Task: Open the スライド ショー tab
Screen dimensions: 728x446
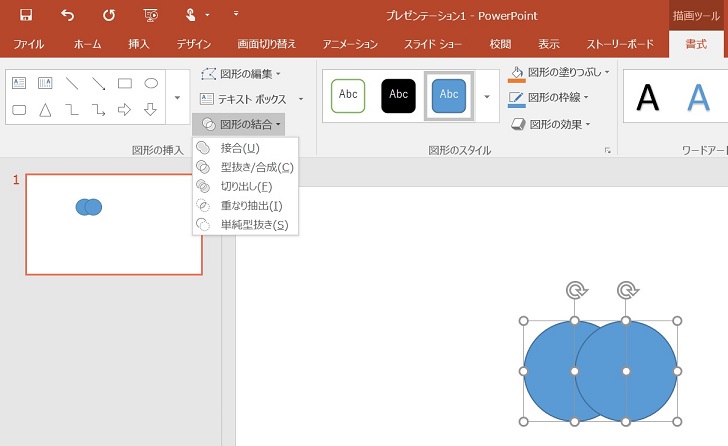Action: tap(433, 44)
